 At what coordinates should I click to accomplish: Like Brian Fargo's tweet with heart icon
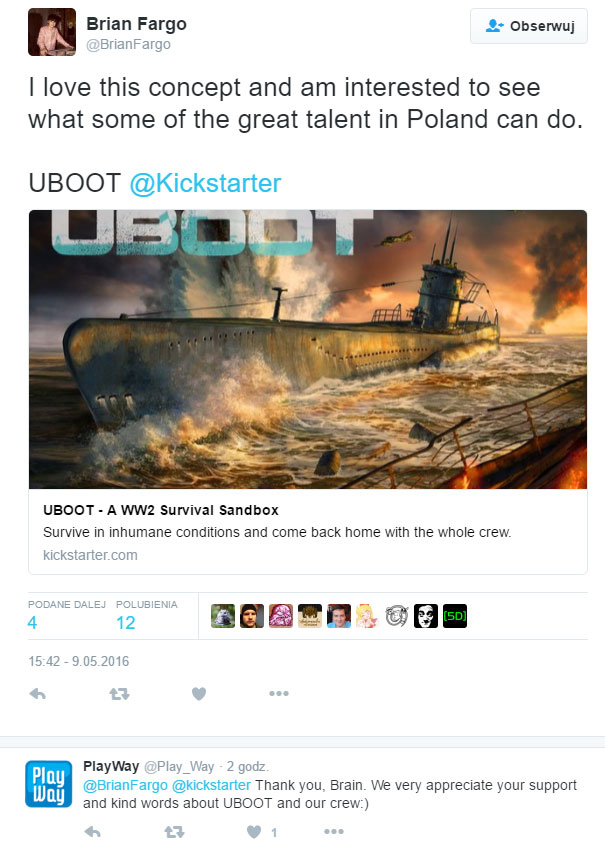(x=199, y=694)
